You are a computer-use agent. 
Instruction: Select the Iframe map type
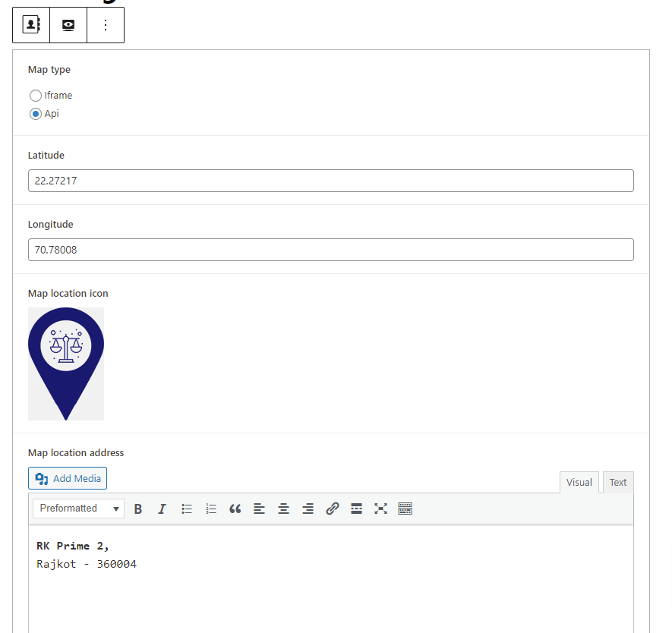(x=36, y=96)
